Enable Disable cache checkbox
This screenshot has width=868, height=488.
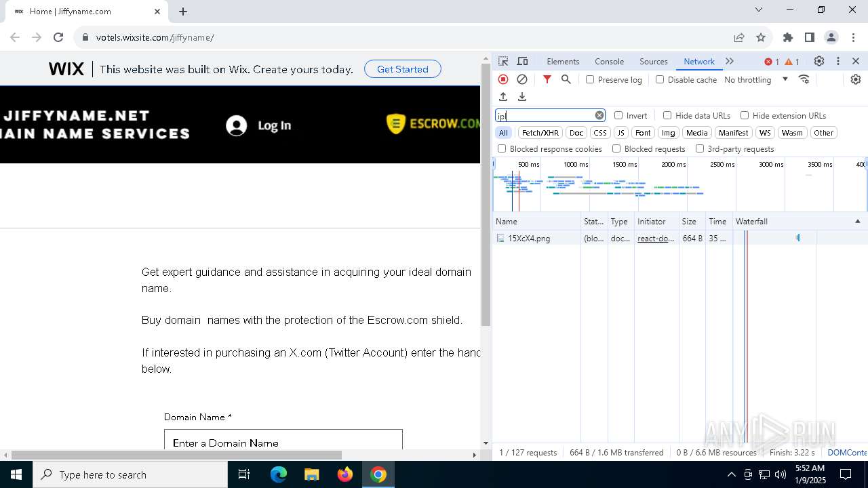coord(660,79)
